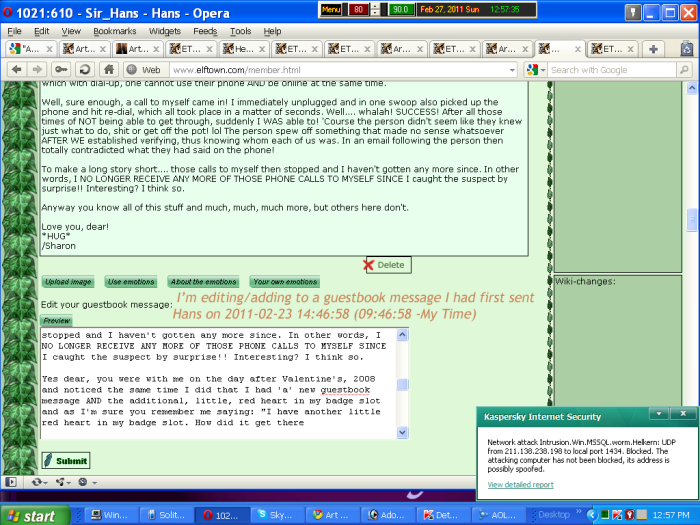Image resolution: width=700 pixels, height=525 pixels.
Task: Open the Windows Start menu
Action: [35, 516]
